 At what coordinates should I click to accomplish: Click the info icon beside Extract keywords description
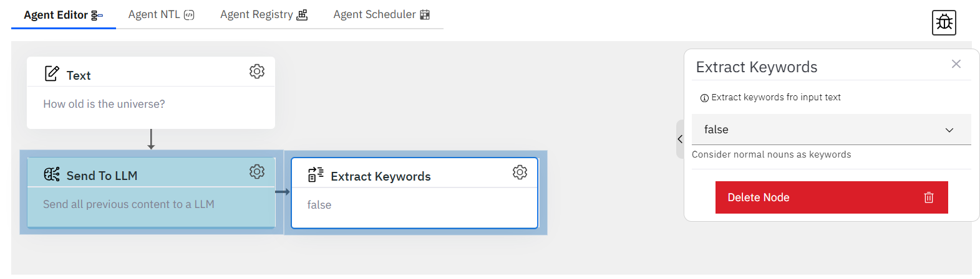coord(704,98)
